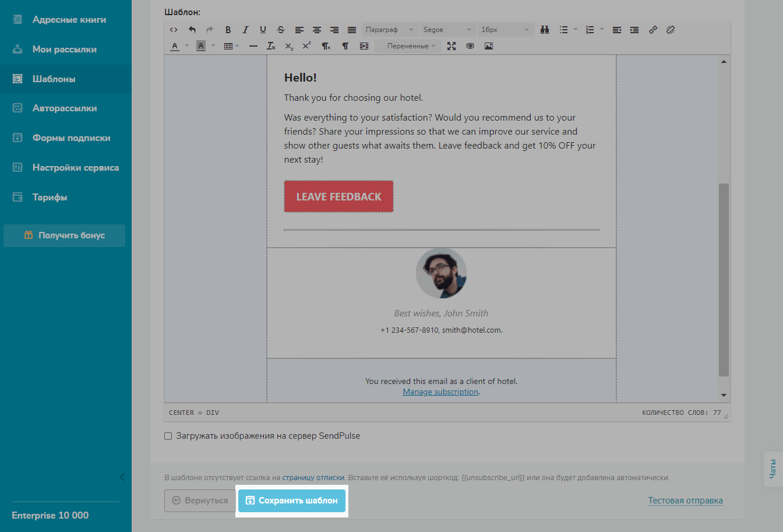Viewport: 783px width, 532px height.
Task: Set right-to-left text direction
Action: [x=326, y=46]
